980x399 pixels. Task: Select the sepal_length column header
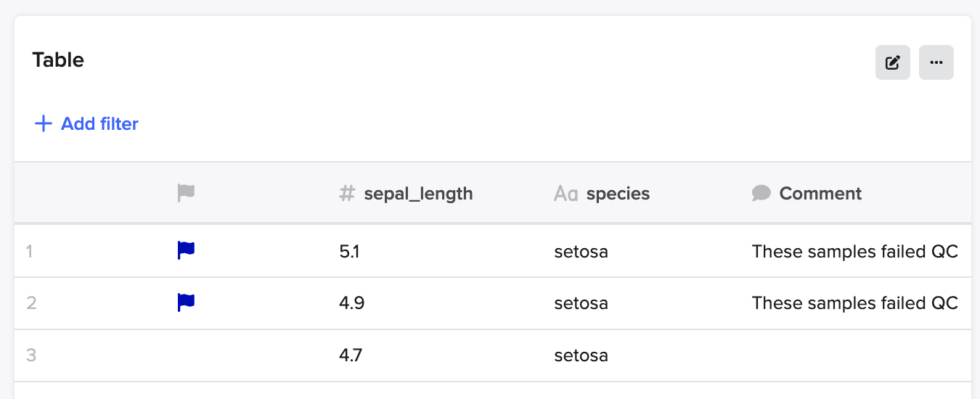(x=418, y=194)
